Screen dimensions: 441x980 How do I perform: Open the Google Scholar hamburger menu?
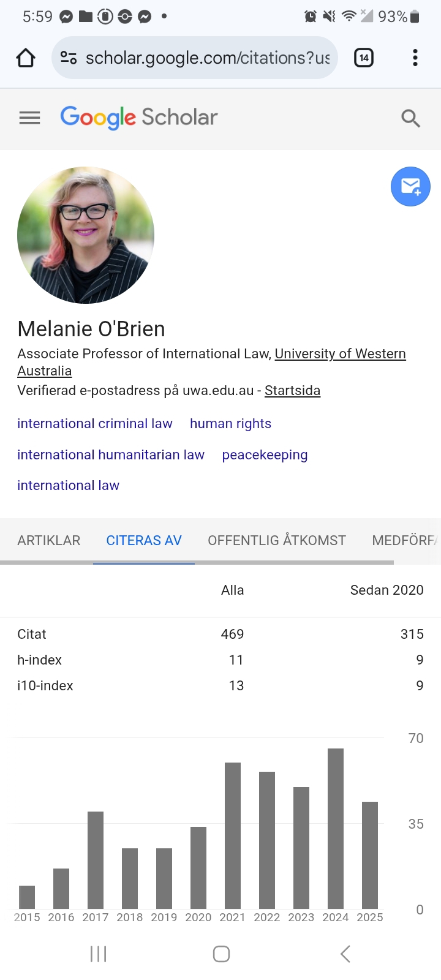pos(29,118)
